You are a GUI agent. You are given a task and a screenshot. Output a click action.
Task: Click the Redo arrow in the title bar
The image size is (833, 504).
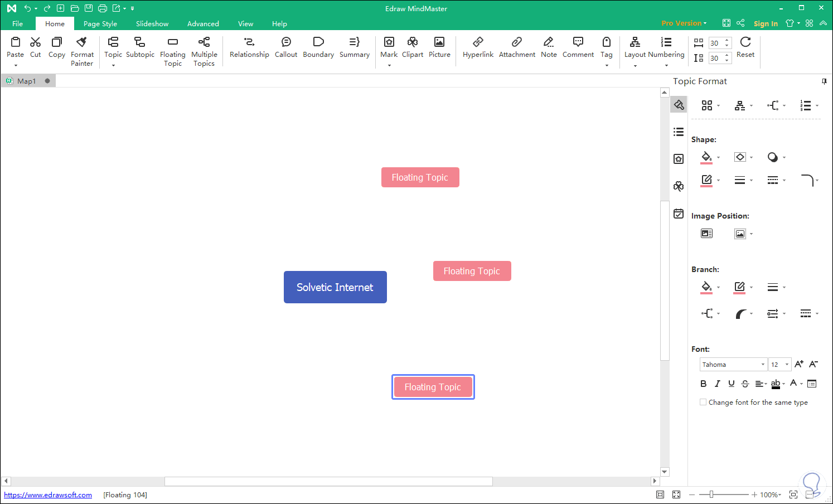(x=47, y=8)
